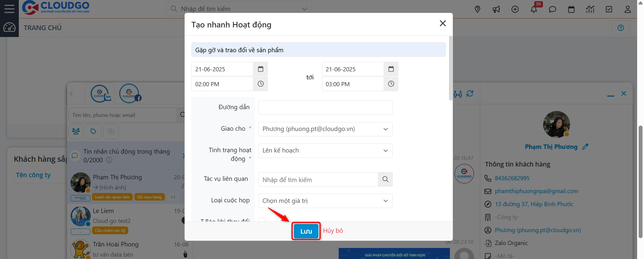Screen dimensions: 644x259
Task: Click the back chevron in chat list
Action: (71, 94)
